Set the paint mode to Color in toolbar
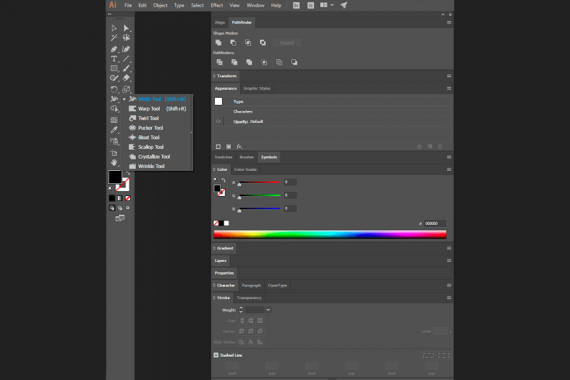Viewport: 570px width, 380px height. pos(112,198)
